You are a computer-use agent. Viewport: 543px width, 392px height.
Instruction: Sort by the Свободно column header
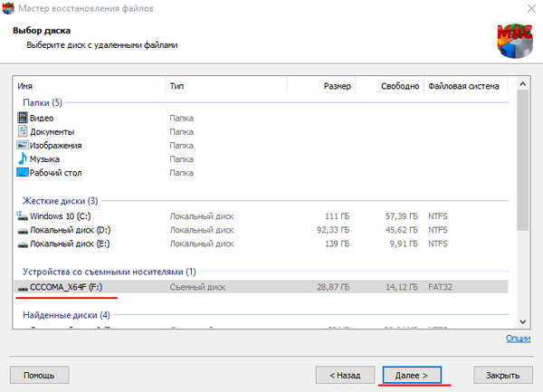click(389, 86)
